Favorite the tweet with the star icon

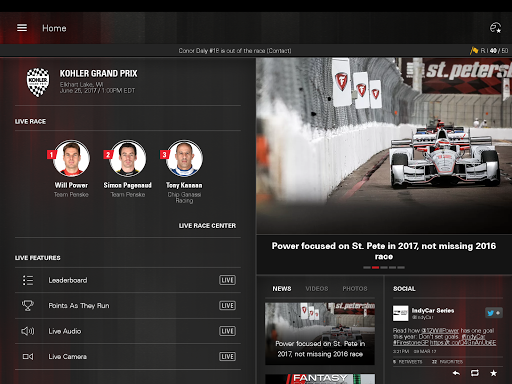494,373
